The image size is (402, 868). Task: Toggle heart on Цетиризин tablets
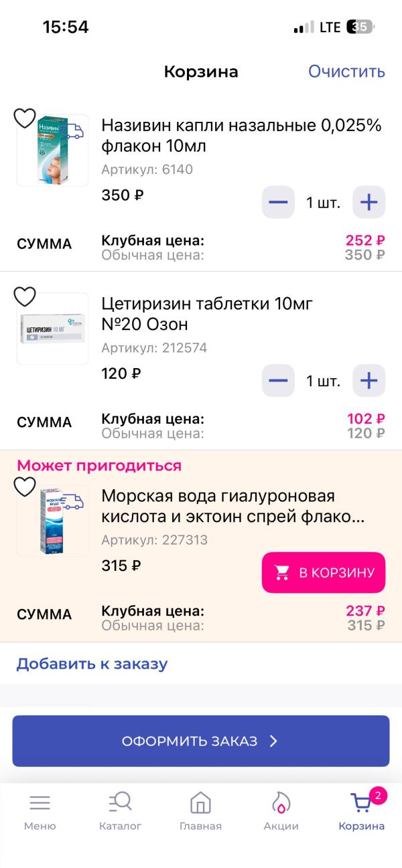coord(25,296)
